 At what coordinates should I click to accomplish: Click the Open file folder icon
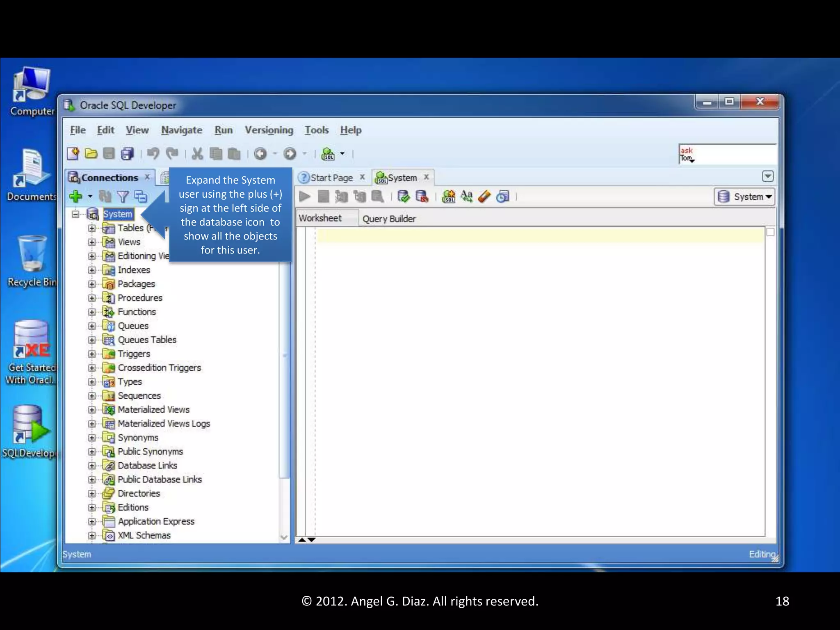pos(91,154)
